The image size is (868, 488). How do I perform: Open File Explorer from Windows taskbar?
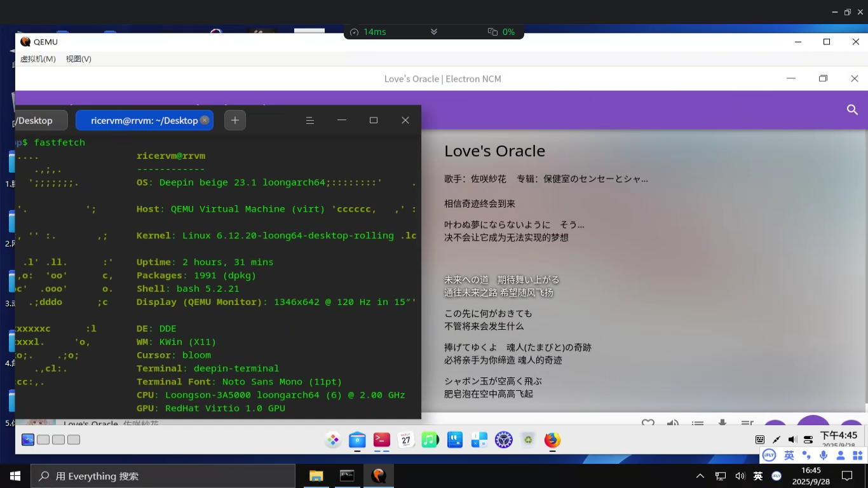pyautogui.click(x=316, y=475)
